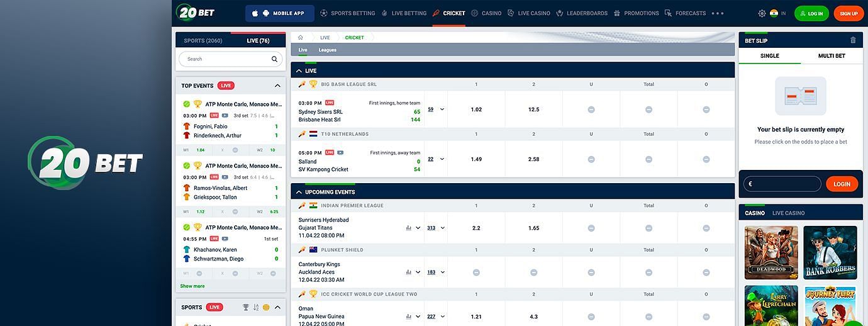Screen dimensions: 868x326
Task: Open the three-dots more menu in the header
Action: [x=718, y=13]
